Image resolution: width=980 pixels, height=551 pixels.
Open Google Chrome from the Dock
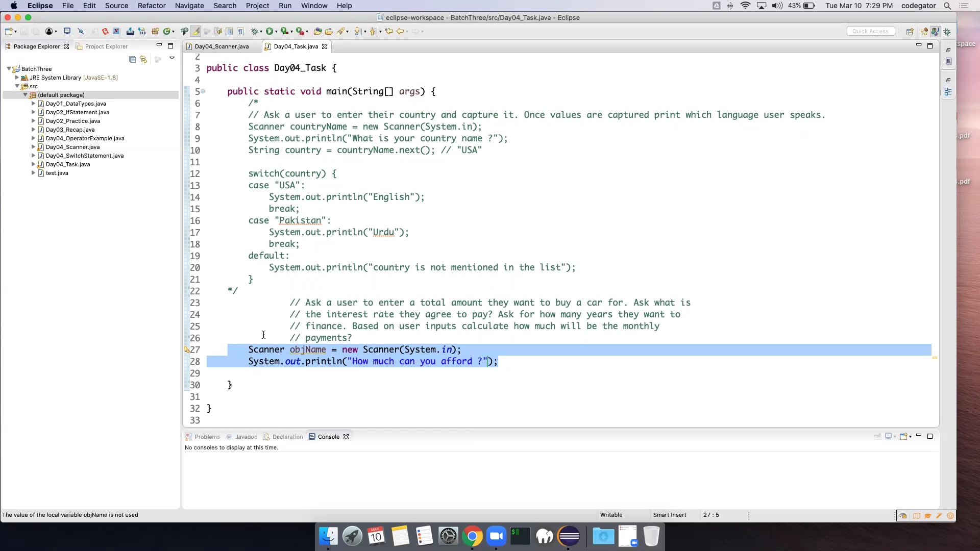click(x=473, y=536)
